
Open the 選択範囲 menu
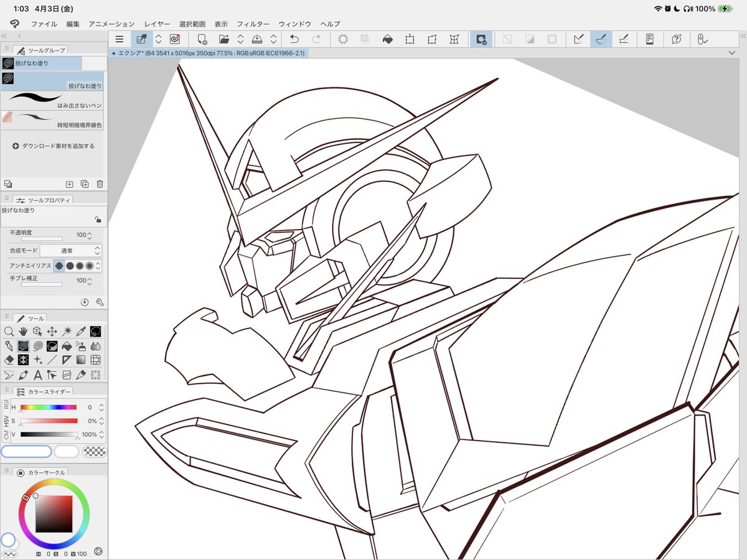[192, 24]
